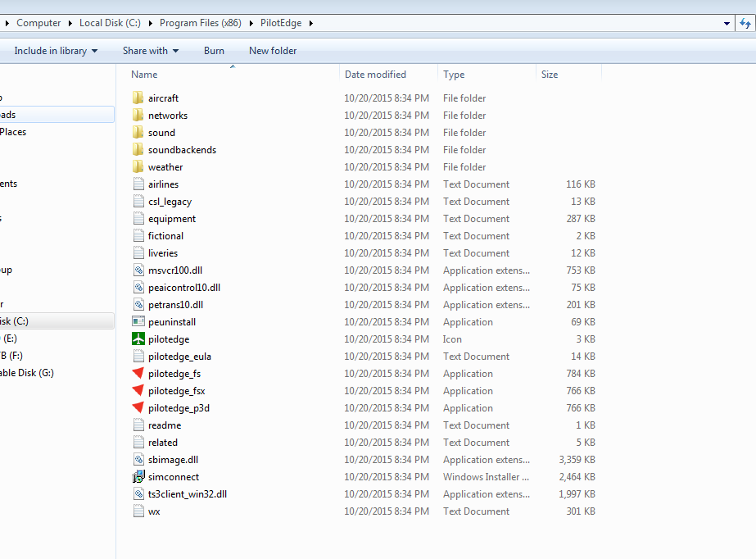Select the fictional text file icon
Screen dimensions: 756x559
tap(138, 236)
